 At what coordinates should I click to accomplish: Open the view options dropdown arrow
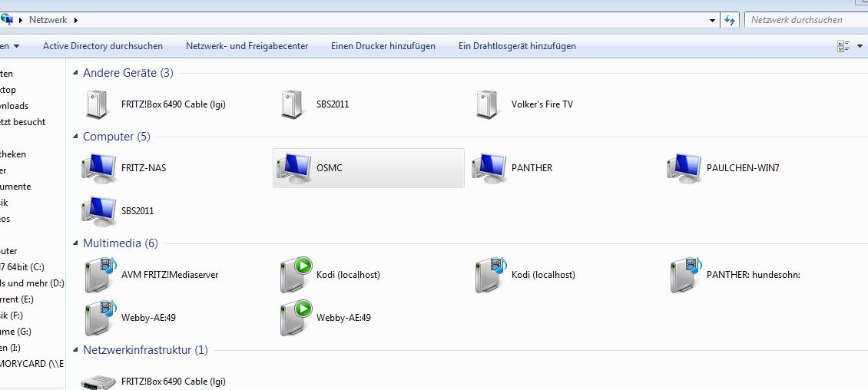tap(860, 47)
